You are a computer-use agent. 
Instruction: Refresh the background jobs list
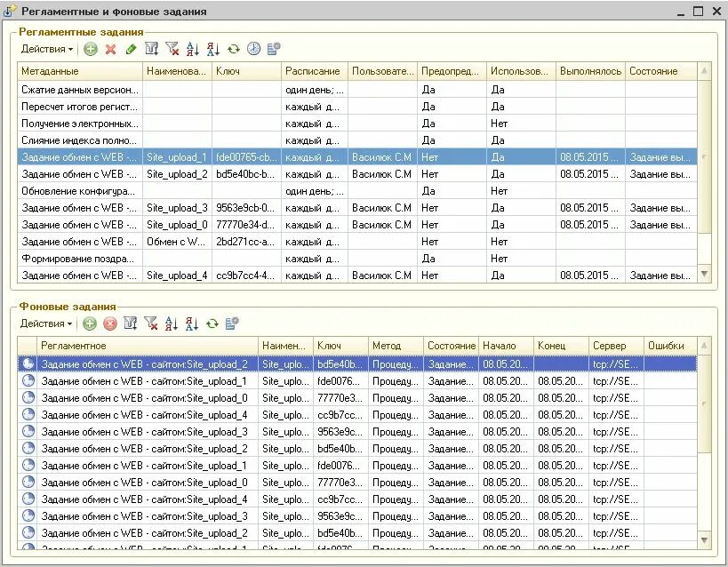[x=212, y=323]
